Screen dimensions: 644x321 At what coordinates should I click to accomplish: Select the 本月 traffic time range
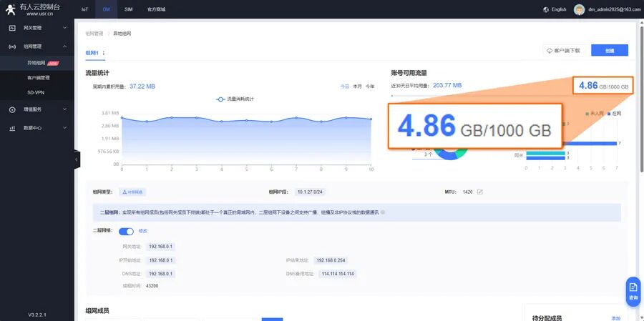357,87
